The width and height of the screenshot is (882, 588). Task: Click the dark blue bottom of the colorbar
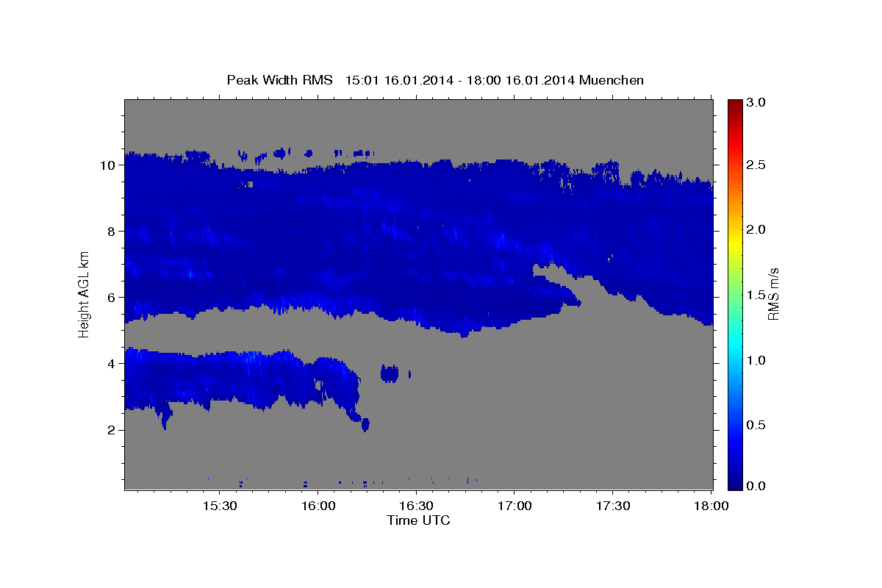(x=735, y=484)
